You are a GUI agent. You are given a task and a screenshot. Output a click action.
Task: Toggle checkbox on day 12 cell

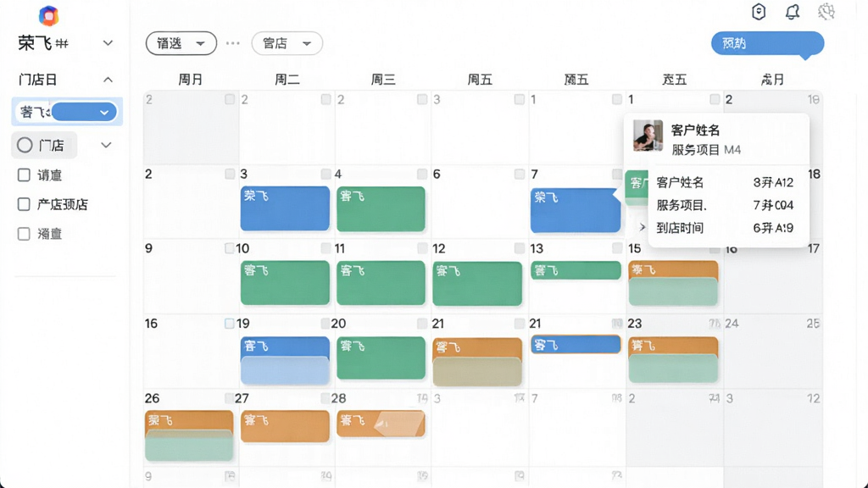pyautogui.click(x=520, y=248)
